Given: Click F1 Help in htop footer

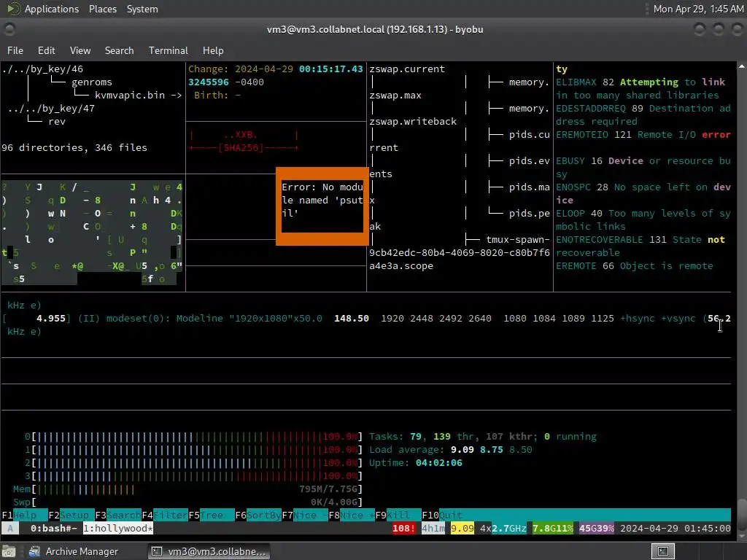Looking at the screenshot, I should (x=24, y=516).
